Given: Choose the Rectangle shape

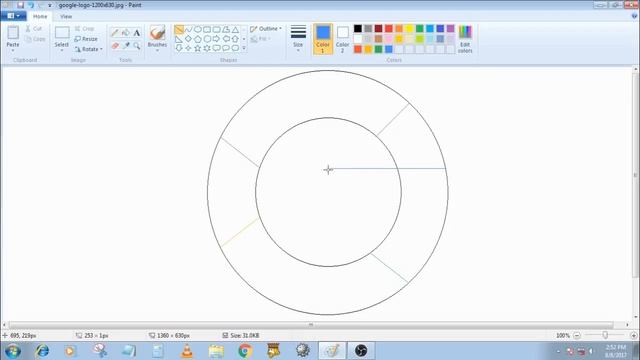Looking at the screenshot, I should [207, 29].
